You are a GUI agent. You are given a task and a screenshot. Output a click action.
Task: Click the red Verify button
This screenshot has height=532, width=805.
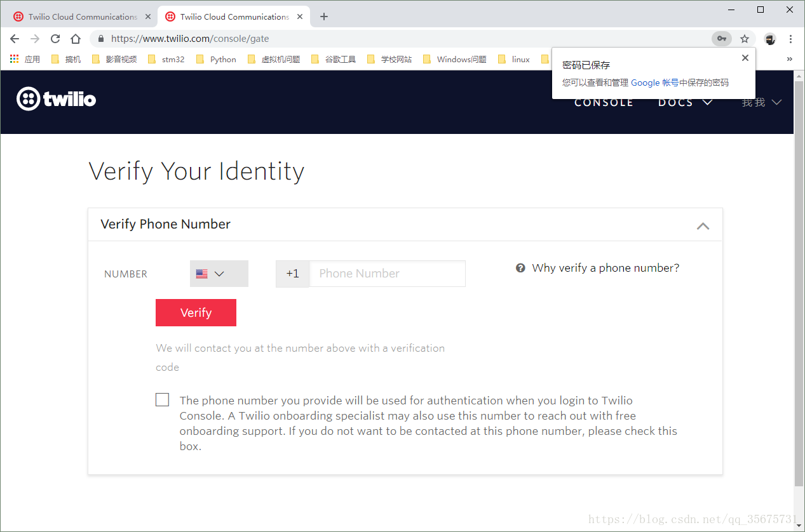(x=196, y=313)
